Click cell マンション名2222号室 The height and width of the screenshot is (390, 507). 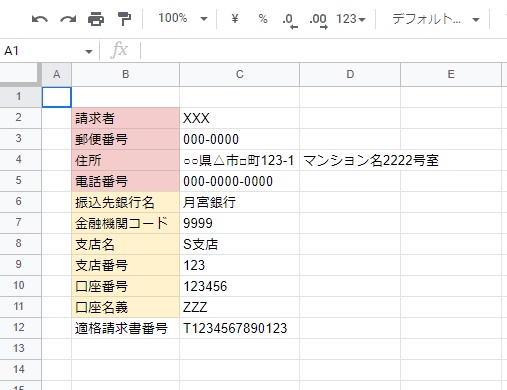pos(350,160)
